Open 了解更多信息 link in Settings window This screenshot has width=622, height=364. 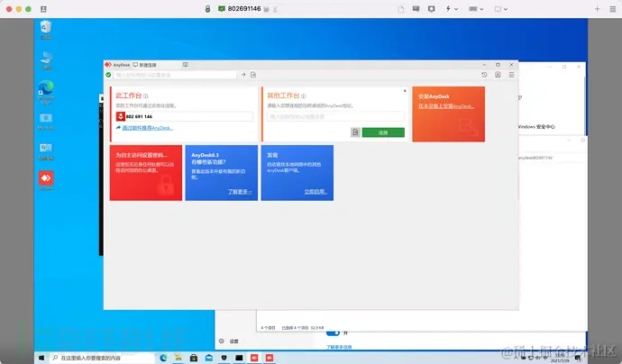point(339,347)
